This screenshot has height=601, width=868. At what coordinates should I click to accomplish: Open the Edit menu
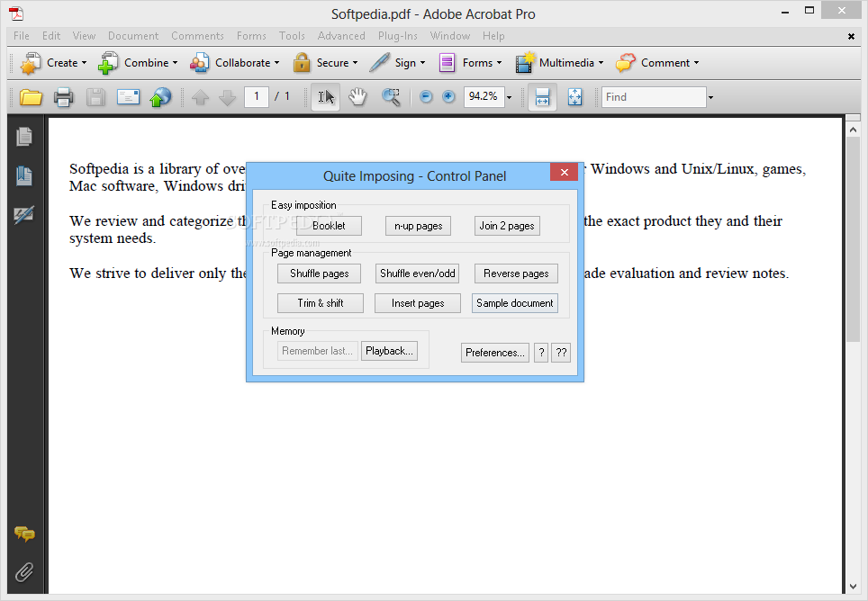point(51,36)
